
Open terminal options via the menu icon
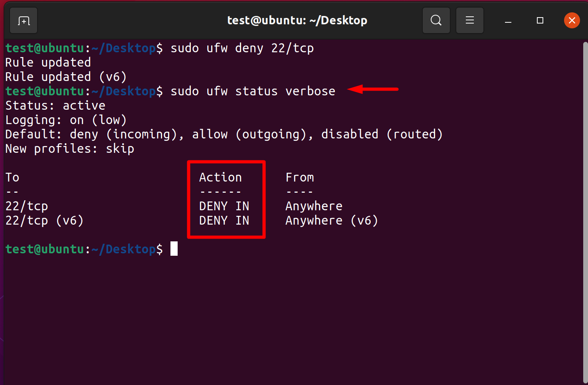469,20
